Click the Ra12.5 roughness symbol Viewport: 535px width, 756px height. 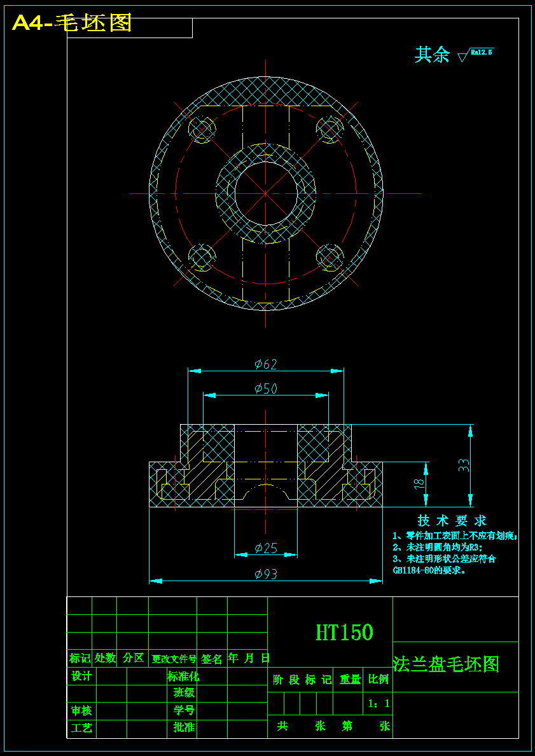click(476, 55)
